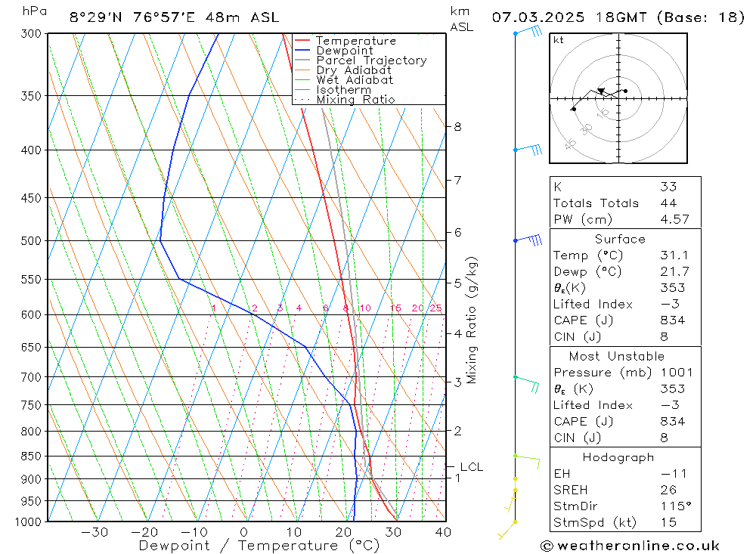Click the 500 hPa pressure axis label

[x=31, y=240]
